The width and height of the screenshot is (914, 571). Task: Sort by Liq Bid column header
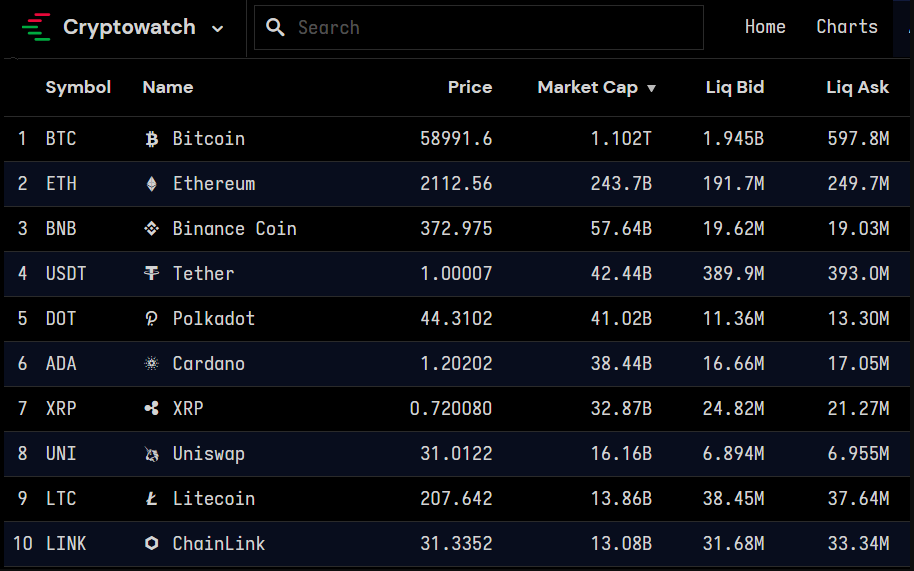(x=734, y=87)
